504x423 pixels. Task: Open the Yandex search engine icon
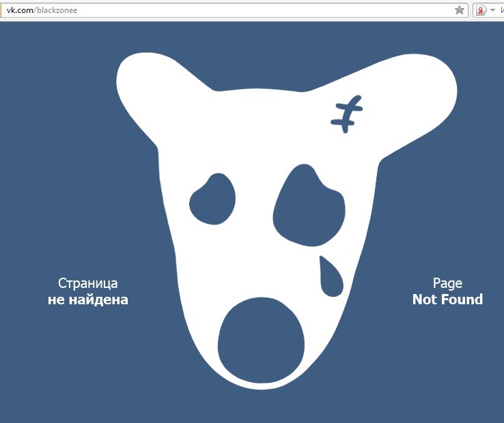[481, 11]
